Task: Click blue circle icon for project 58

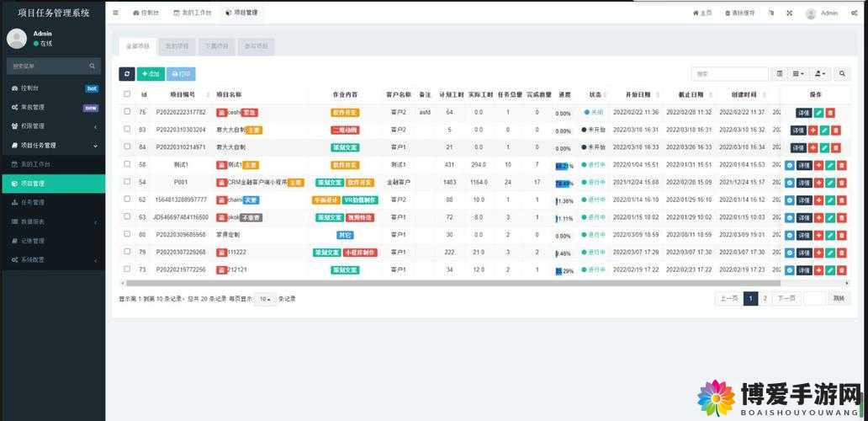Action: pyautogui.click(x=790, y=166)
